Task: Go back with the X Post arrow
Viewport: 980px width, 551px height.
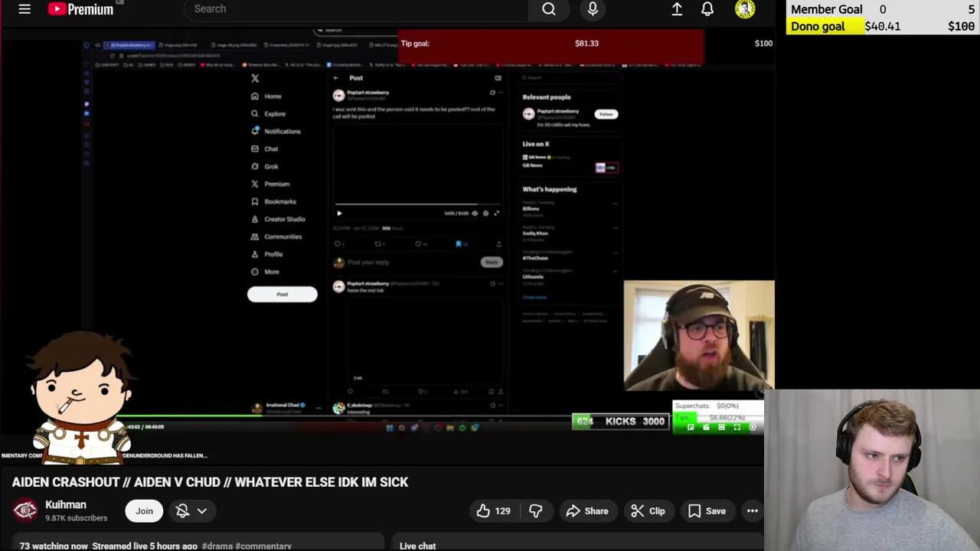Action: (335, 78)
